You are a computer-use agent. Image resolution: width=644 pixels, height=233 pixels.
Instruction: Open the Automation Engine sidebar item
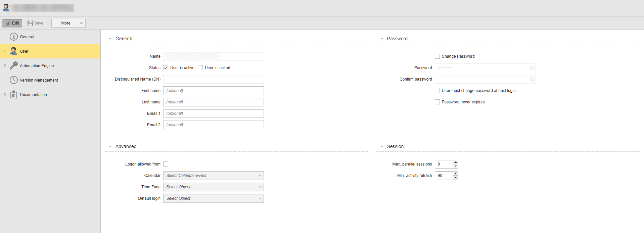point(50,66)
